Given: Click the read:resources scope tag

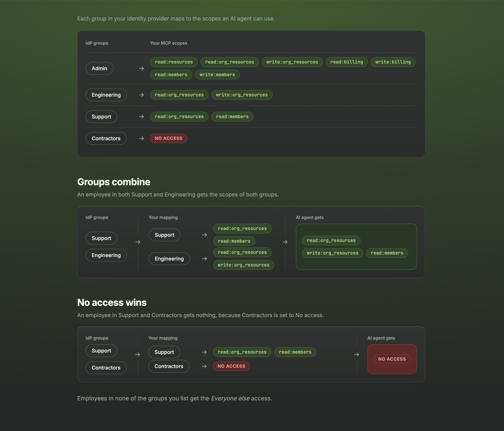Looking at the screenshot, I should point(174,62).
